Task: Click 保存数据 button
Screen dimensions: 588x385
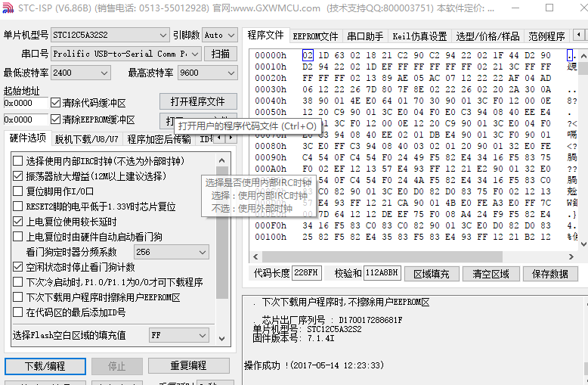Action: 549,274
